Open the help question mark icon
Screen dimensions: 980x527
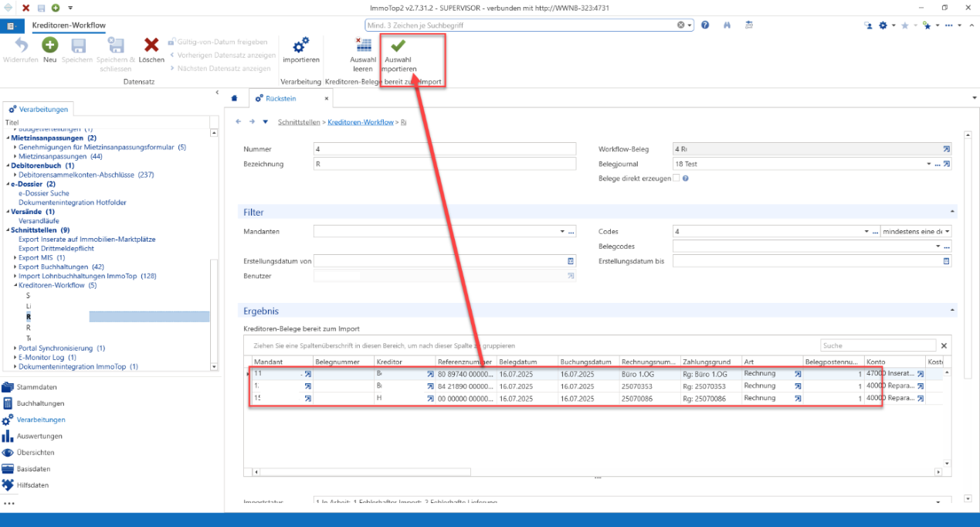coord(705,25)
